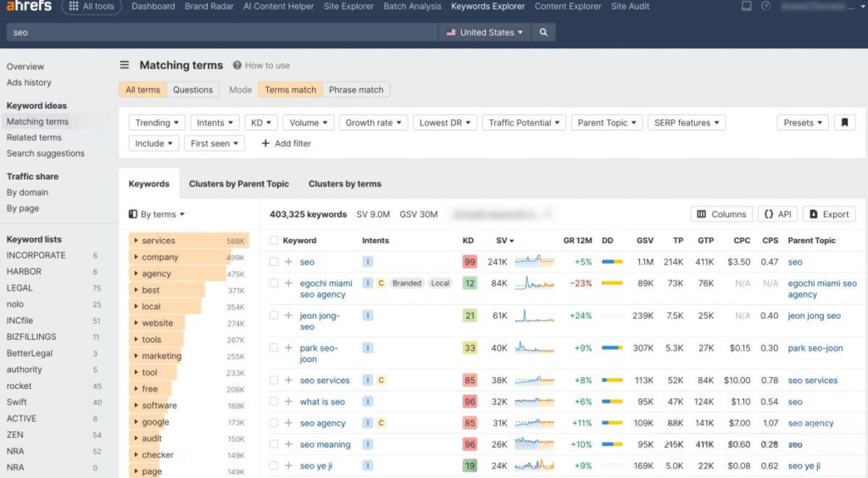The height and width of the screenshot is (478, 868).
Task: Check the seo agency row
Action: (x=274, y=423)
